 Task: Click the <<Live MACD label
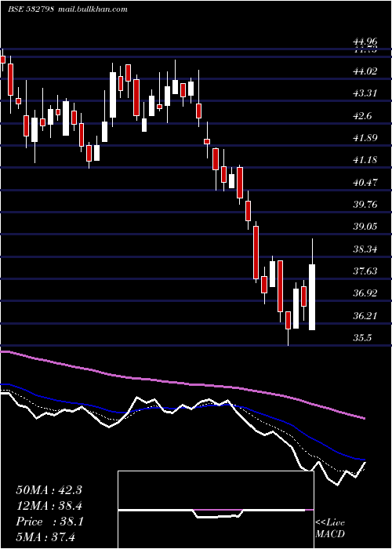330,528
